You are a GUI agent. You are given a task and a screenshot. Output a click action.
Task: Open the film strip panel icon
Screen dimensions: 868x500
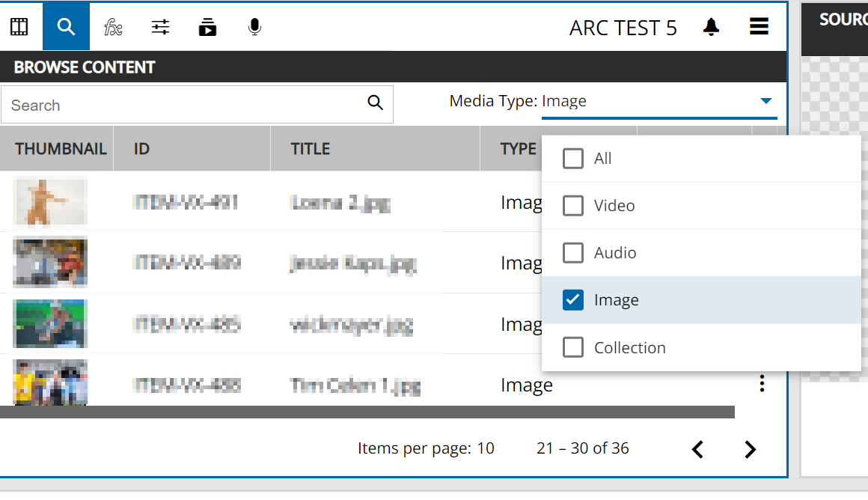tap(19, 27)
